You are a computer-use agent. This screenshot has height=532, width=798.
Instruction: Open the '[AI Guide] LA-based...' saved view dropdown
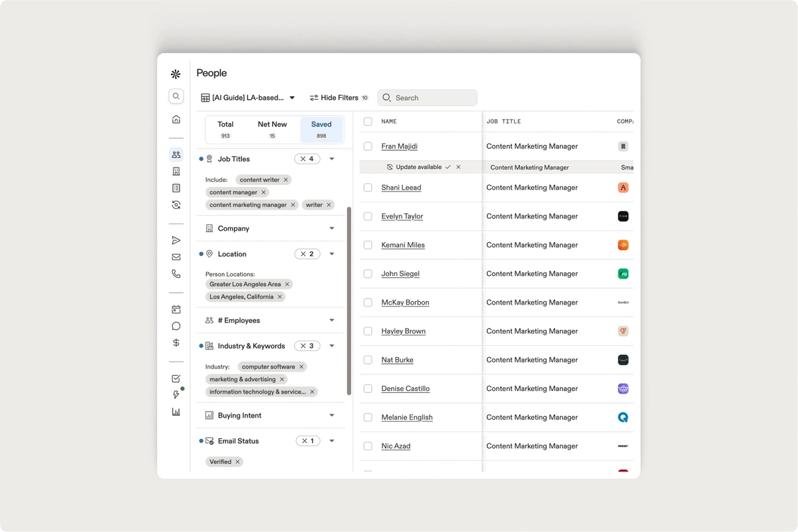[248, 98]
